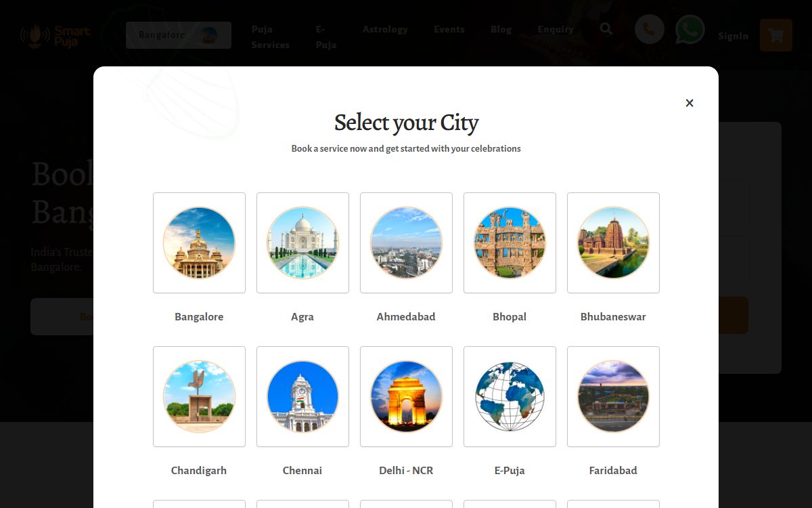Pick the Bhopal city image
The image size is (812, 508).
click(510, 242)
